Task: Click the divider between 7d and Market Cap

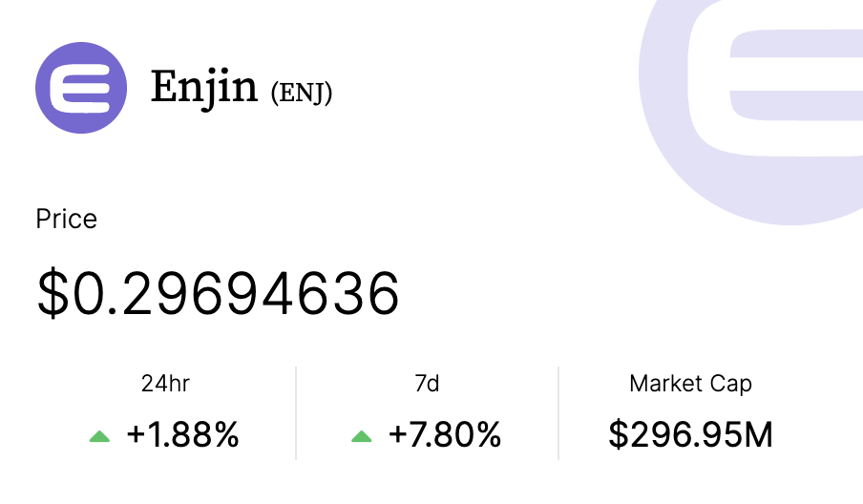Action: (x=558, y=413)
